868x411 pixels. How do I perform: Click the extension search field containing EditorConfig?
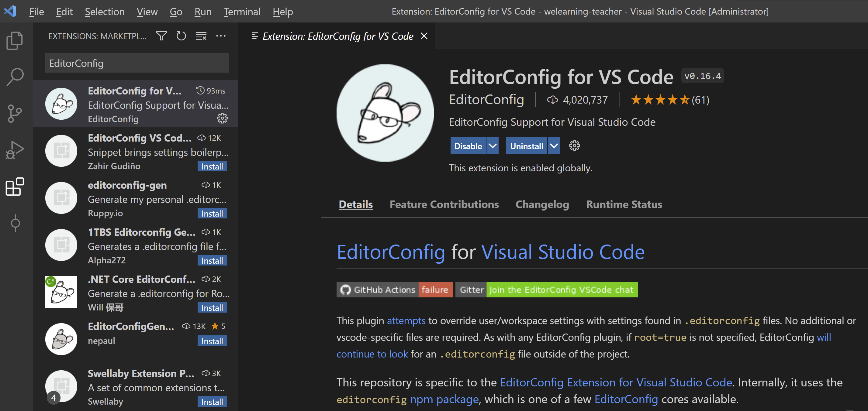[137, 63]
